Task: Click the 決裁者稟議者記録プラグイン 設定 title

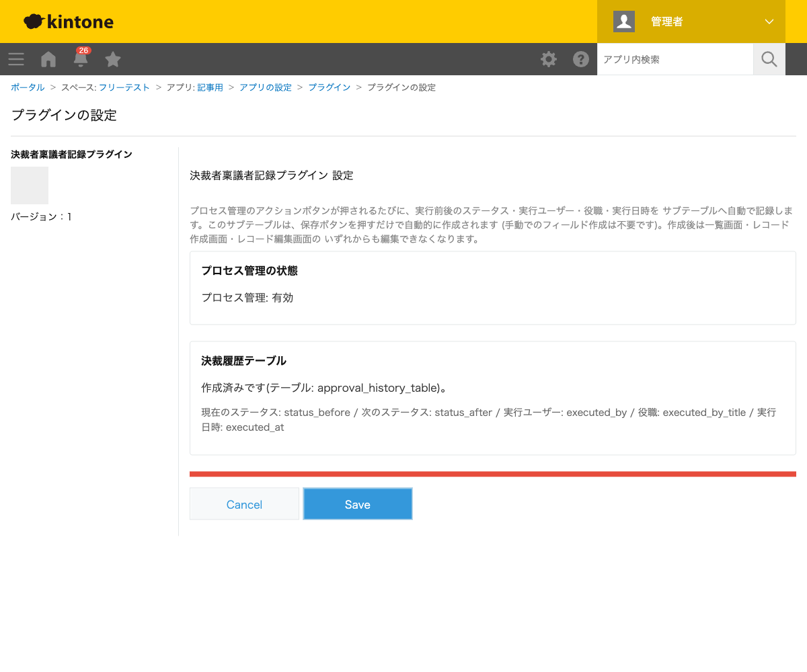Action: point(272,175)
